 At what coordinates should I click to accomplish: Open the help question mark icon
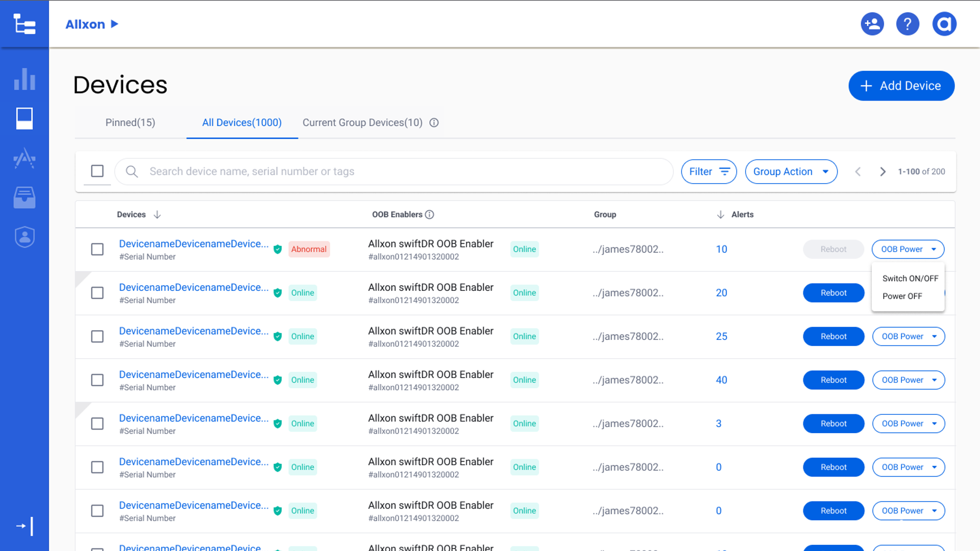pyautogui.click(x=908, y=24)
